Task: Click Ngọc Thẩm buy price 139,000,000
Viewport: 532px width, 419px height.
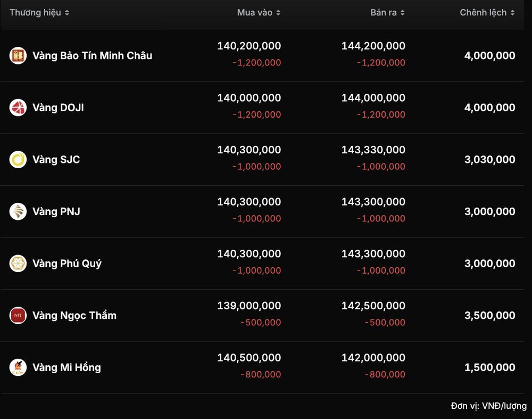Action: (249, 306)
